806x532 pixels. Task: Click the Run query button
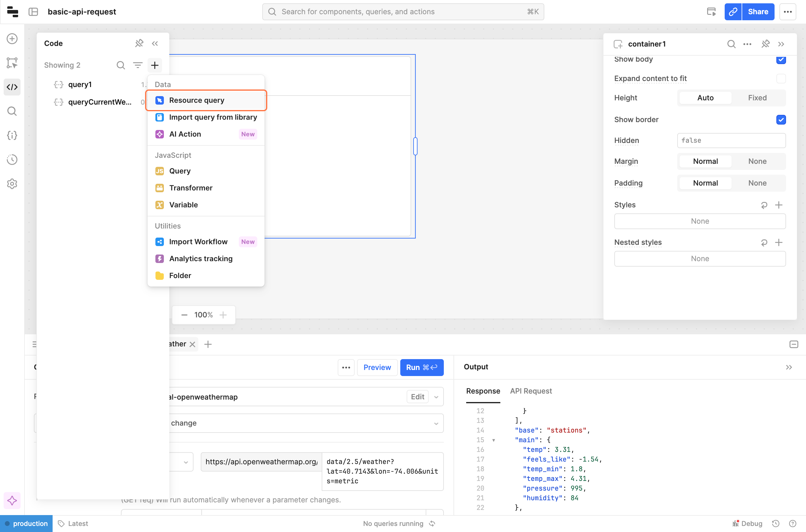point(421,367)
